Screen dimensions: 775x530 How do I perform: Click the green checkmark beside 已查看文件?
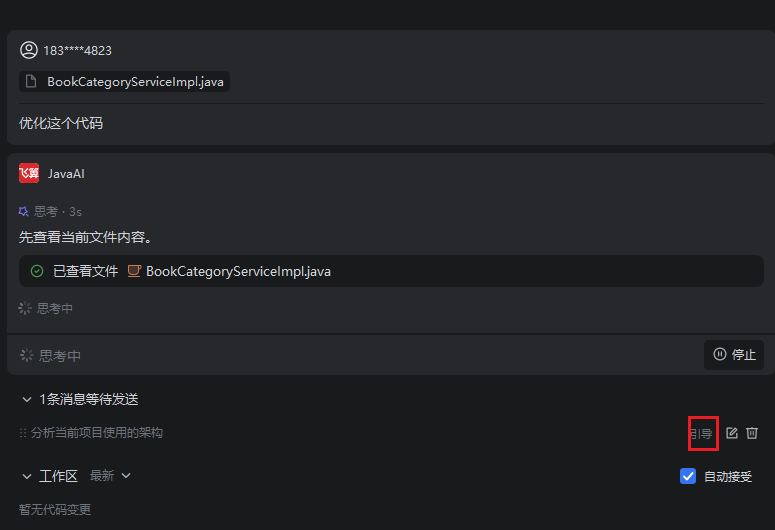pos(37,271)
